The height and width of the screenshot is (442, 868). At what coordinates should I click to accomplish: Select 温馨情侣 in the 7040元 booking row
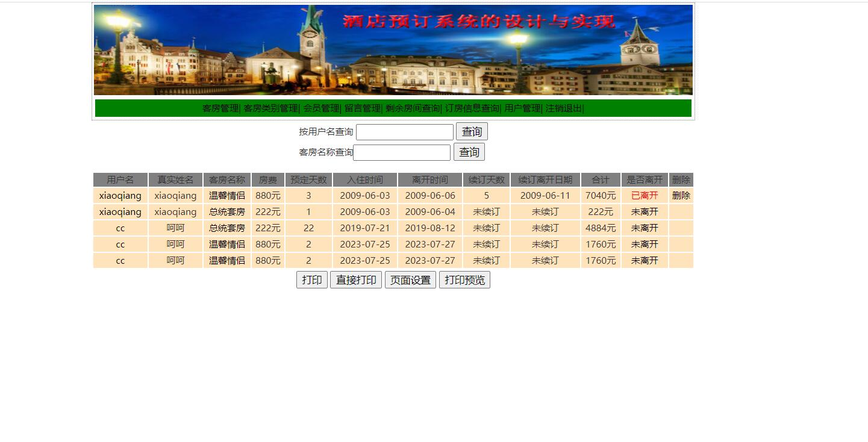[227, 196]
